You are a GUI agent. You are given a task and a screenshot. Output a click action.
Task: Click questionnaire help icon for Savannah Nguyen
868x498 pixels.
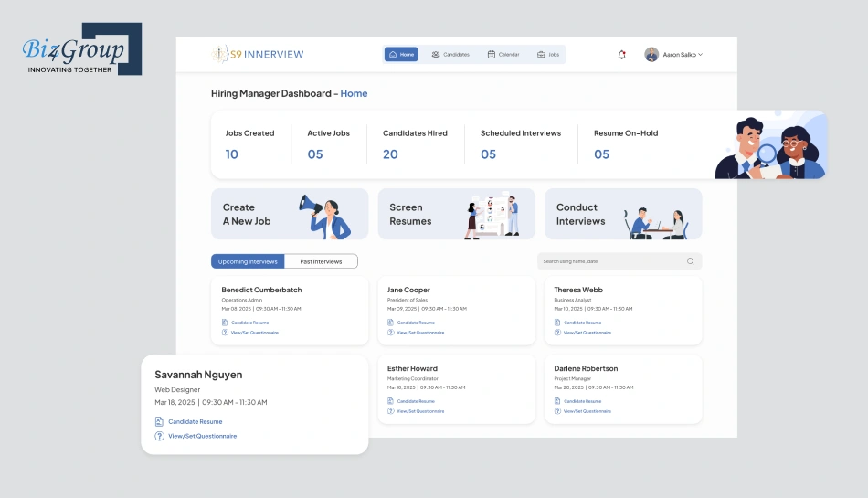[159, 436]
